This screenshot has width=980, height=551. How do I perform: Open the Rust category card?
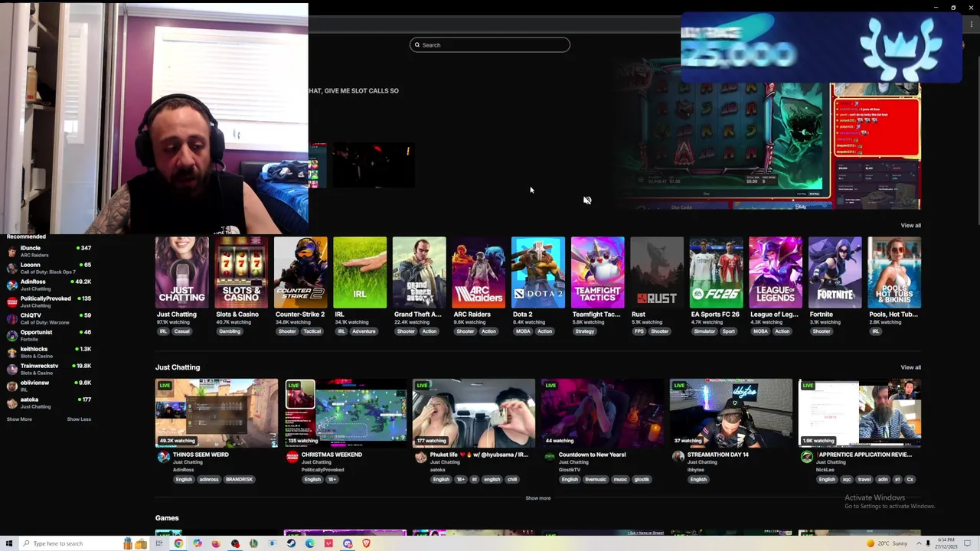click(657, 272)
